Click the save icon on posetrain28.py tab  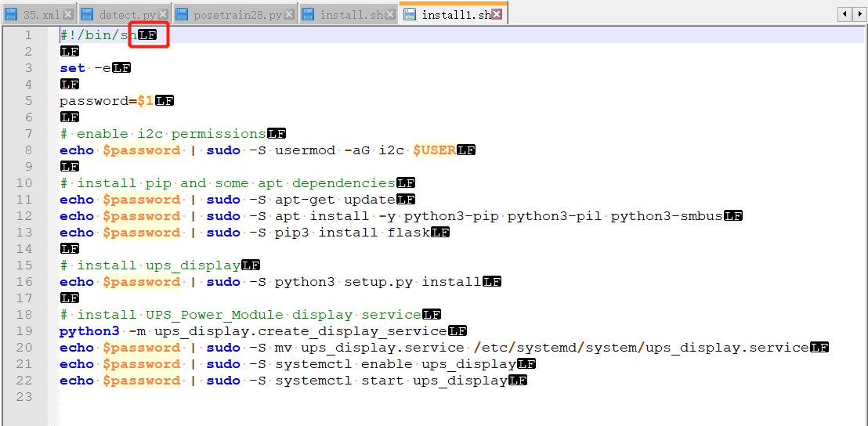point(183,15)
